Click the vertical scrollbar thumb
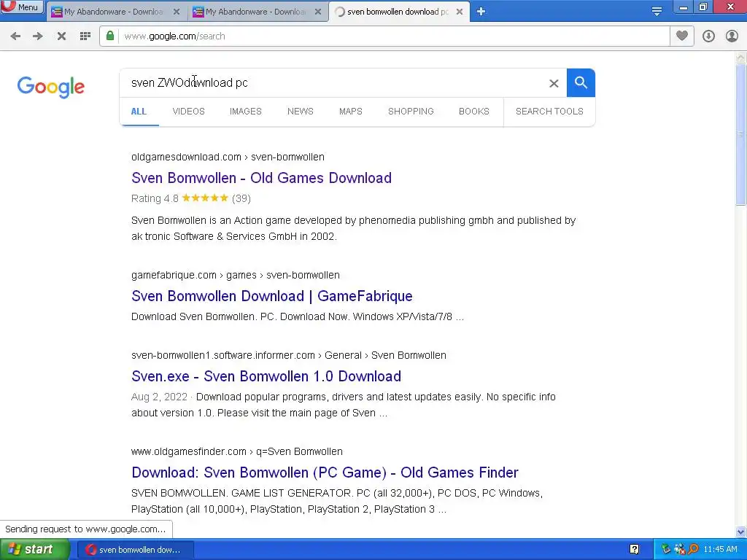 740,134
